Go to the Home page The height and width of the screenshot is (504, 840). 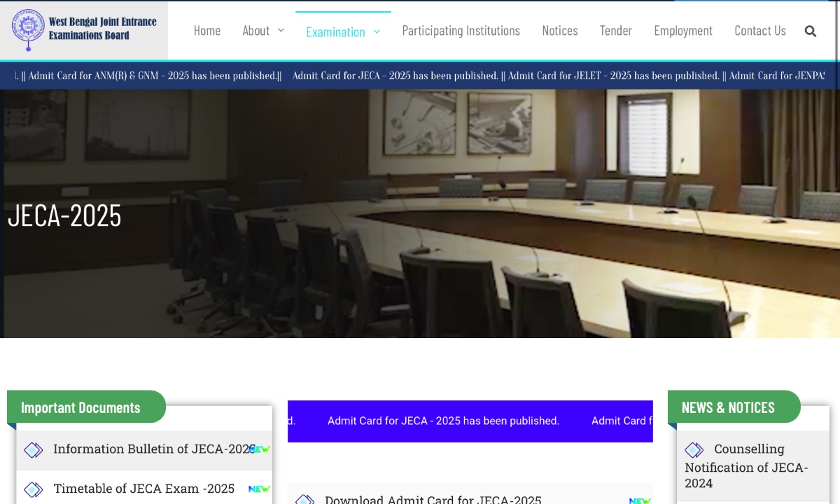(x=207, y=31)
